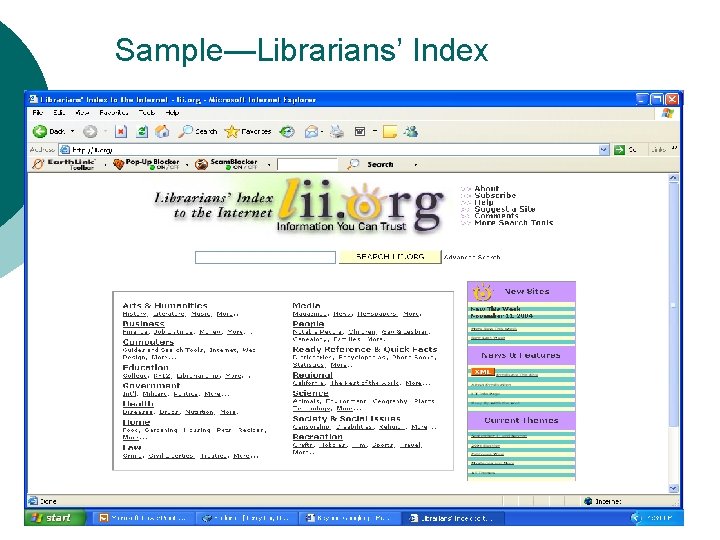The width and height of the screenshot is (720, 540).
Task: Click the Search magnifier toolbar icon
Action: pos(186,132)
